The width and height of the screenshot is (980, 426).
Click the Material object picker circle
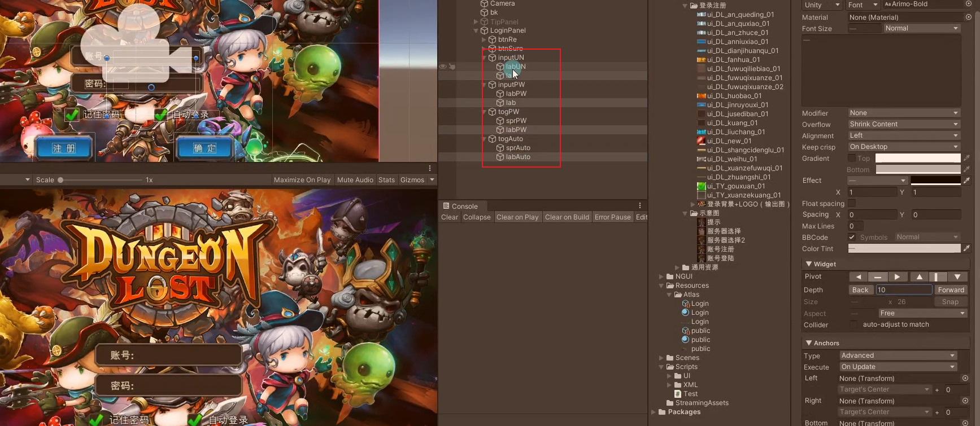tap(968, 17)
